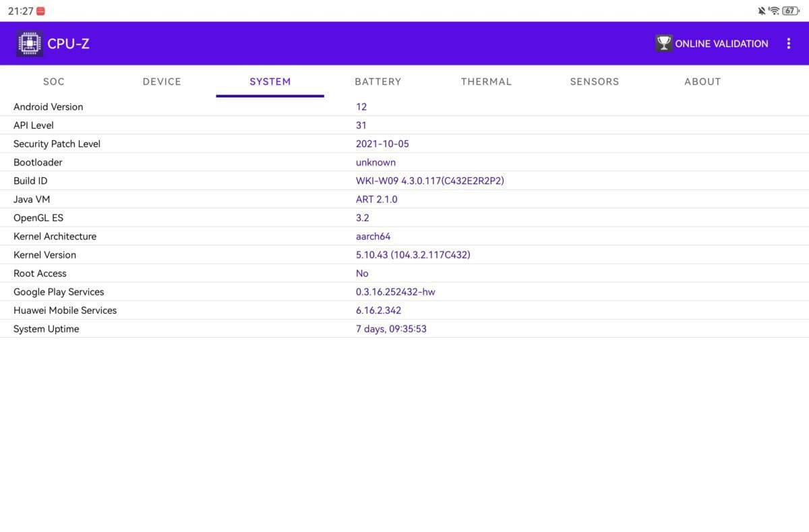Image resolution: width=809 pixels, height=532 pixels.
Task: Click the Security Patch Level label
Action: point(57,144)
